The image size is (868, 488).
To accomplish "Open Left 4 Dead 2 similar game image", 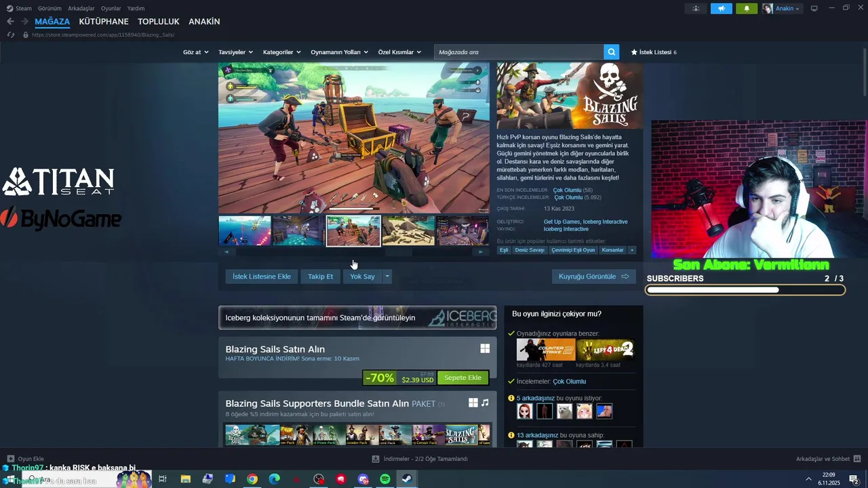I will click(605, 350).
